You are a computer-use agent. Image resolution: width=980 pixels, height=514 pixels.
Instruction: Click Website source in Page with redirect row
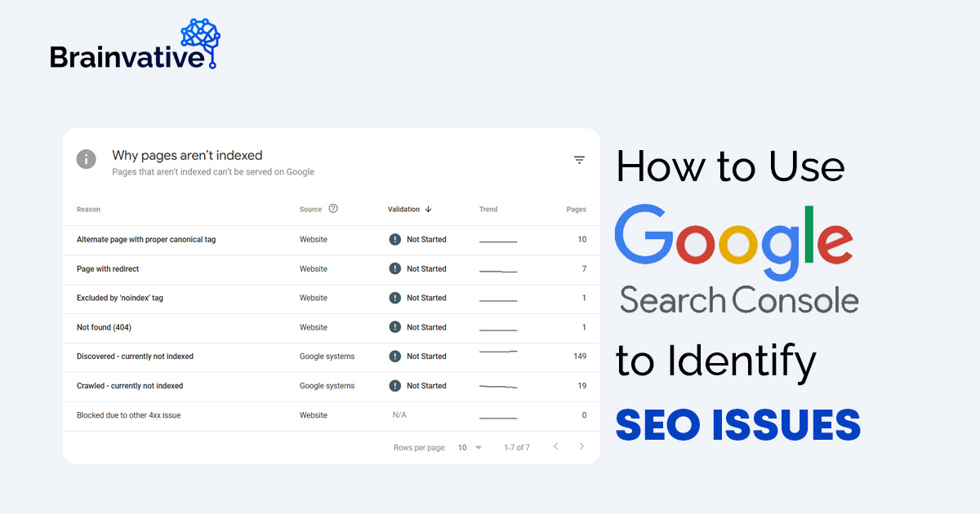tap(314, 269)
